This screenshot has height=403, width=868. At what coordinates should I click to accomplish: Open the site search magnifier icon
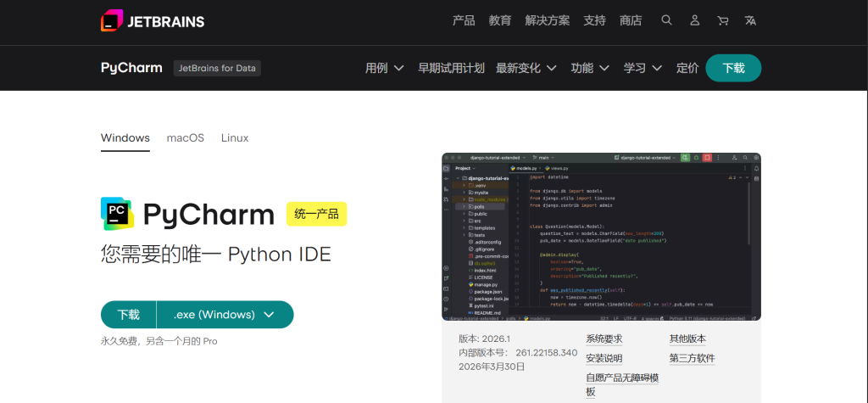(x=667, y=20)
